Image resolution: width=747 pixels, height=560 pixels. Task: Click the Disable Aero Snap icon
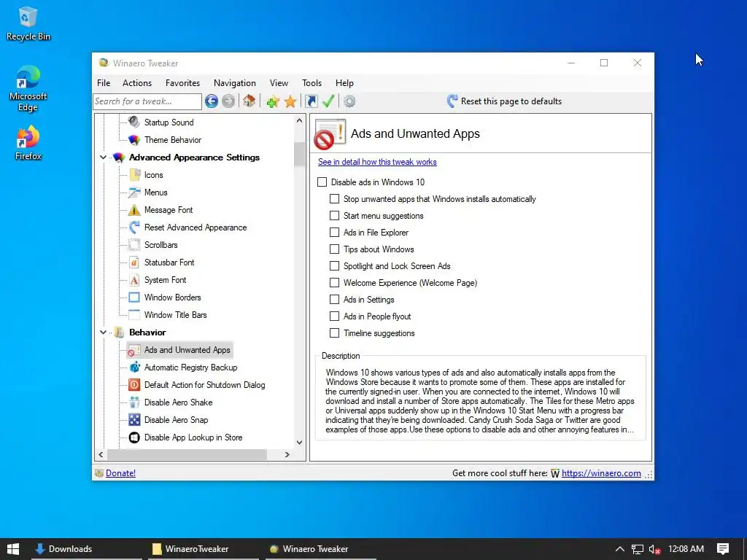tap(134, 419)
